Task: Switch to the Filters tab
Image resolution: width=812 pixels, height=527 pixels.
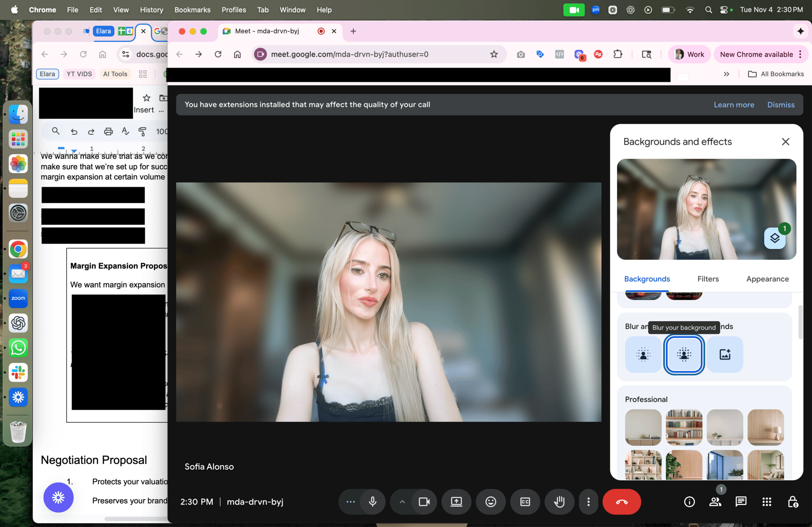Action: tap(708, 279)
